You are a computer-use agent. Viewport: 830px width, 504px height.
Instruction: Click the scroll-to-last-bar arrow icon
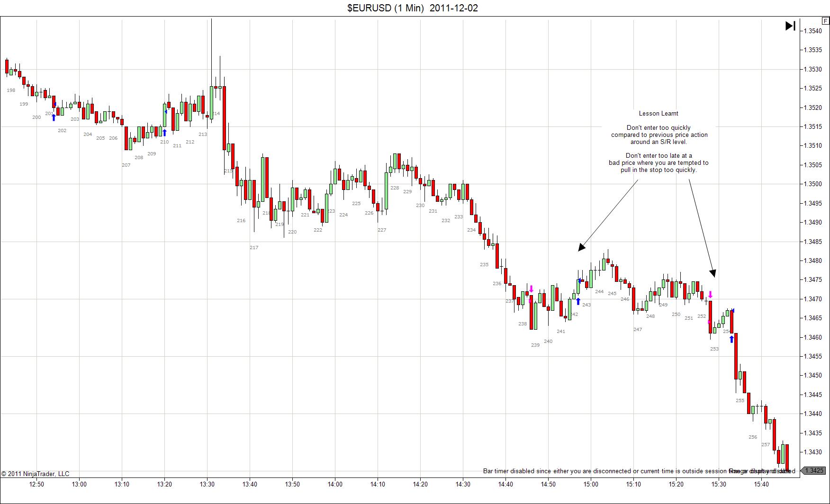pyautogui.click(x=790, y=26)
